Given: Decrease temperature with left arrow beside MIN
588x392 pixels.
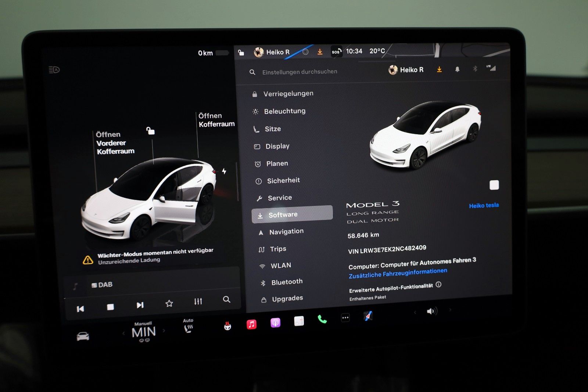Looking at the screenshot, I should click(123, 334).
